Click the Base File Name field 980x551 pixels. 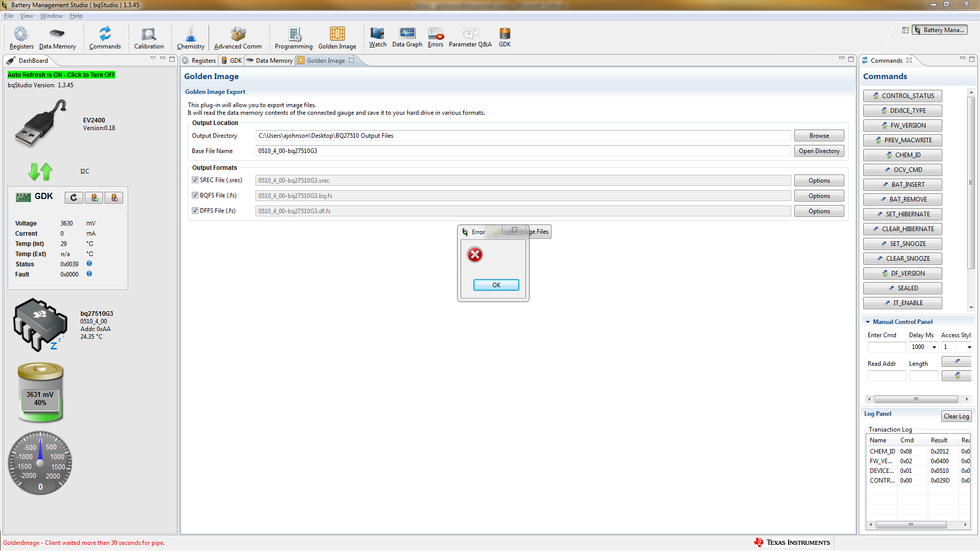tap(523, 151)
